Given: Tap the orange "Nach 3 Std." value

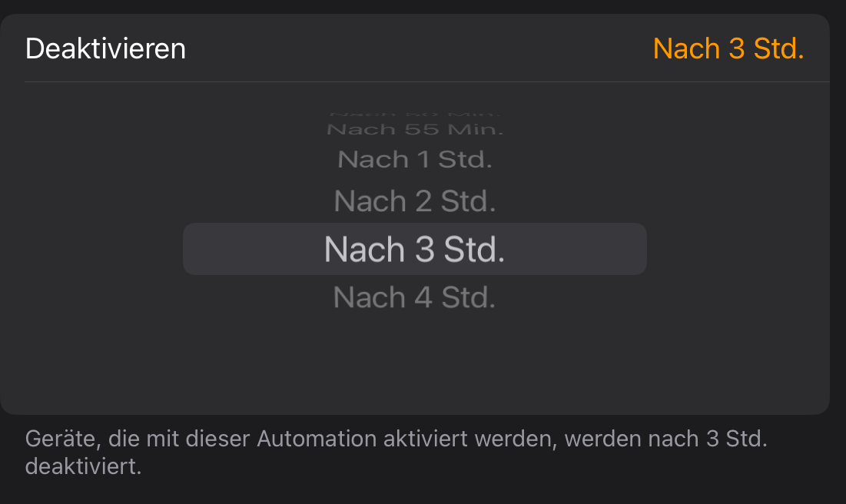Looking at the screenshot, I should (x=728, y=49).
